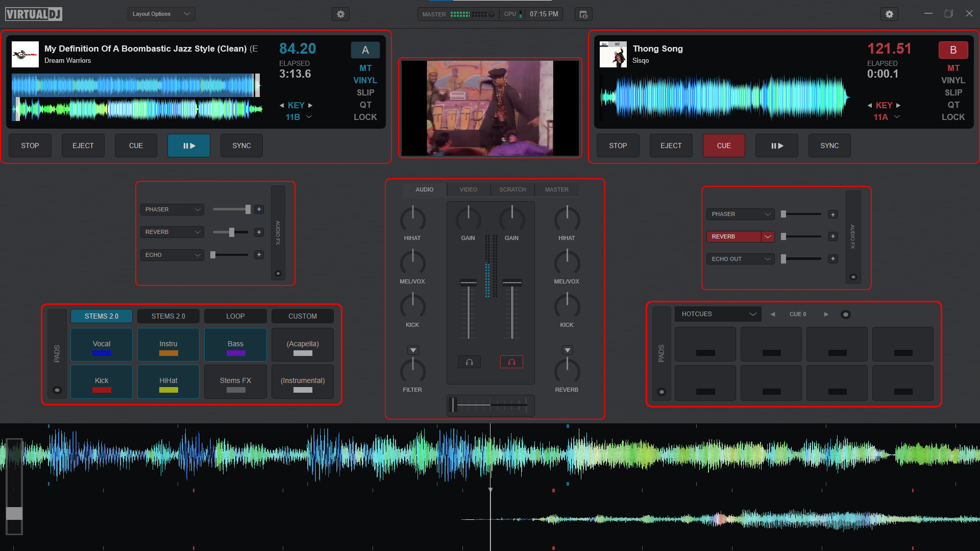Stop deck A playback
Screen dimensions: 980x551
click(30, 146)
